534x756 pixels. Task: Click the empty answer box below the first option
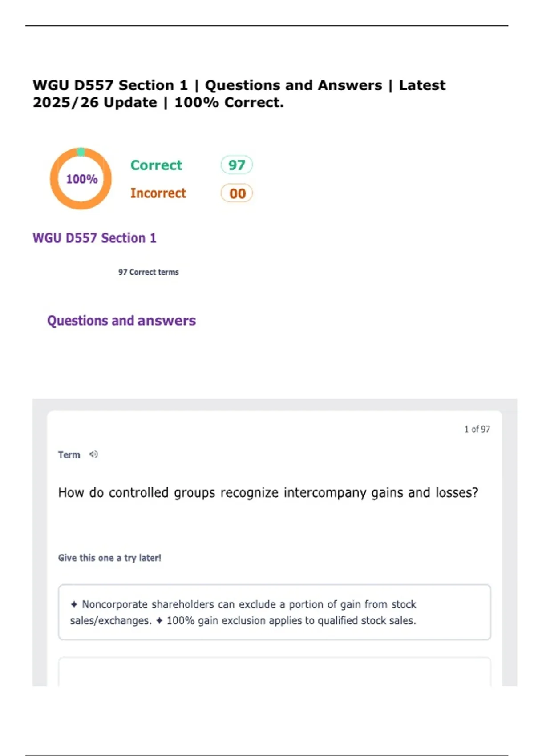pyautogui.click(x=274, y=672)
